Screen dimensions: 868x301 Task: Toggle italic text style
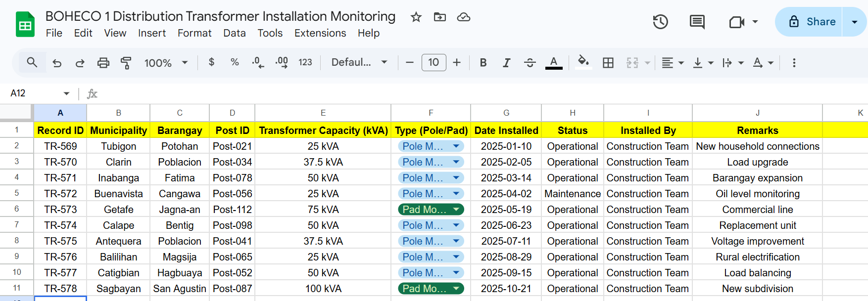[506, 63]
